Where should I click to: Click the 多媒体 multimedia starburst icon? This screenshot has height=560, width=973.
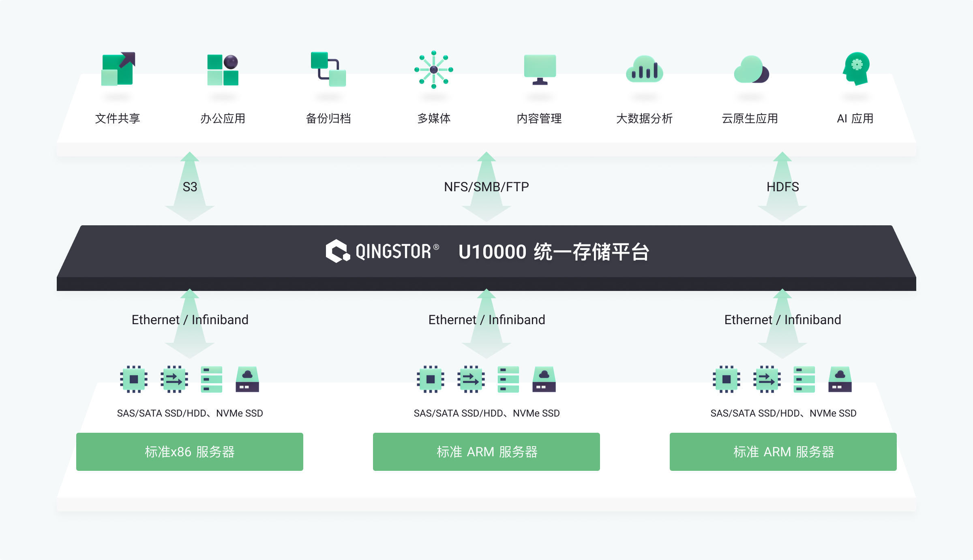(x=434, y=69)
